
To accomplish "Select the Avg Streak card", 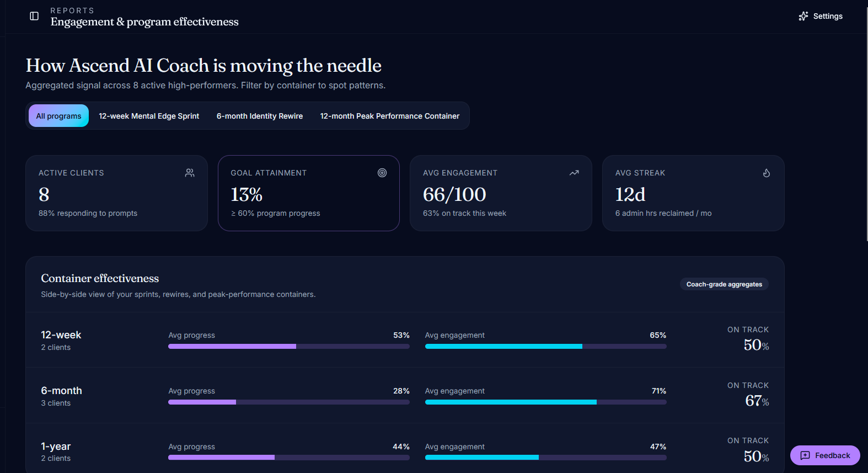I will coord(693,193).
